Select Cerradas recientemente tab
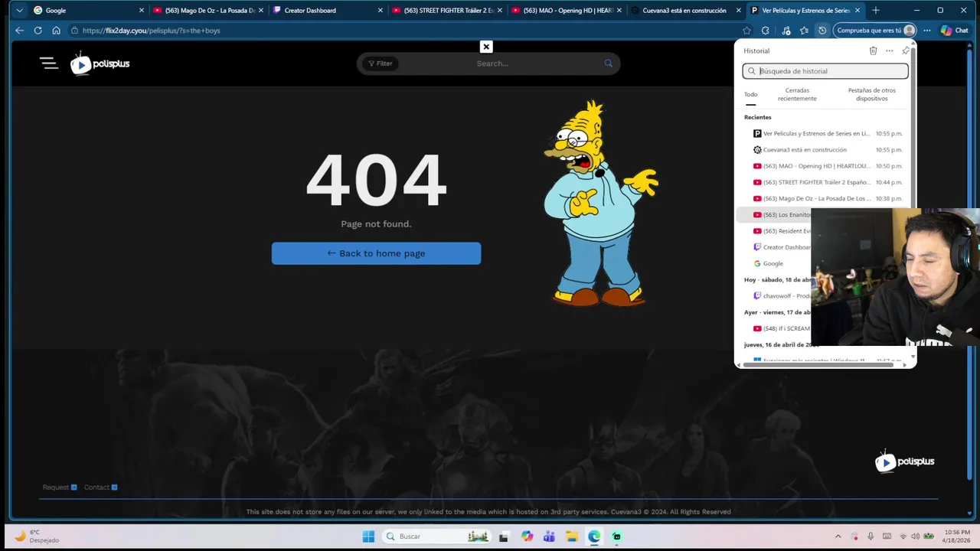 [x=797, y=95]
